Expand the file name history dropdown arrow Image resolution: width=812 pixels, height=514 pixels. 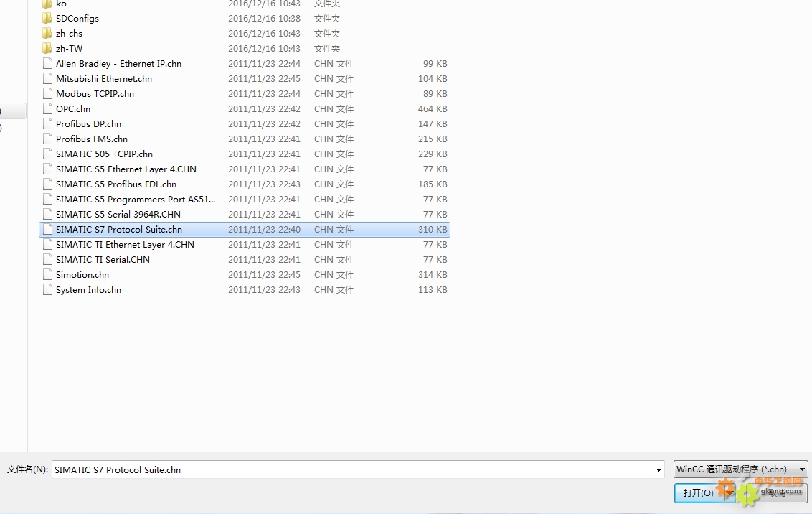(658, 470)
